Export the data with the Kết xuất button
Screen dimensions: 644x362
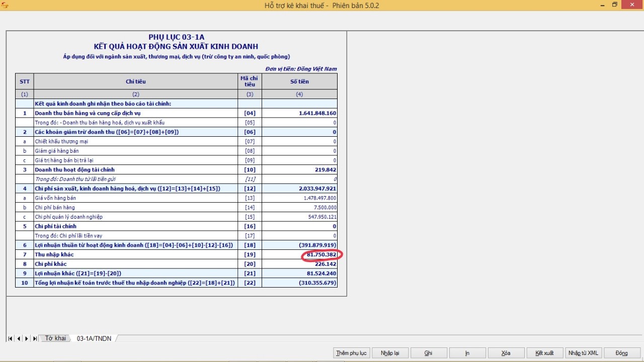click(x=545, y=353)
